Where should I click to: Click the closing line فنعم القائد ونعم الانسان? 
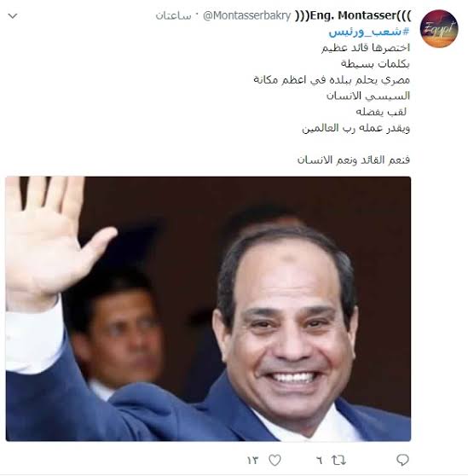click(354, 160)
